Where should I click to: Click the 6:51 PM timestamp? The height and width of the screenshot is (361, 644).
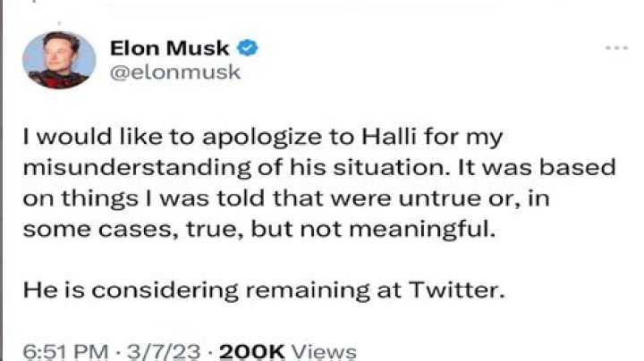[x=65, y=351]
